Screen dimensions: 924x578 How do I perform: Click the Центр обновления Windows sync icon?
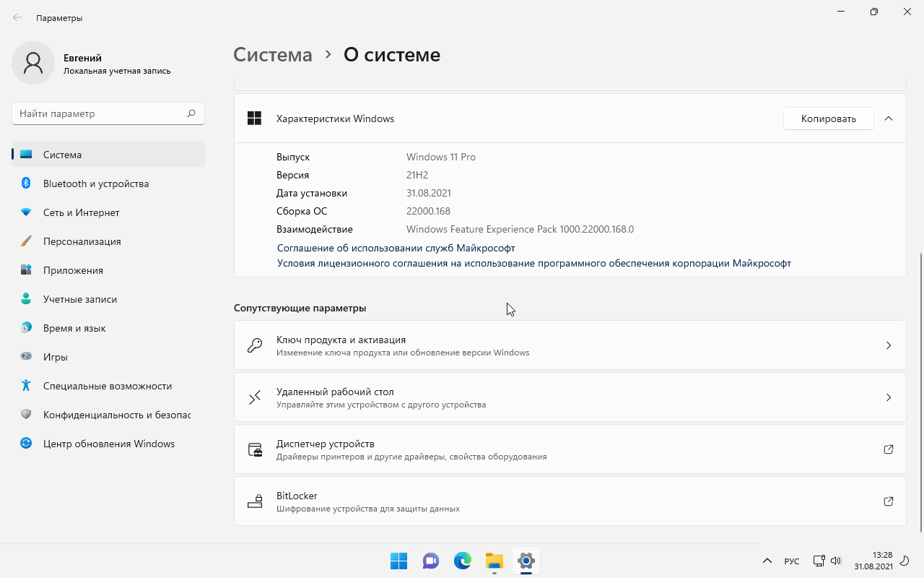(26, 444)
